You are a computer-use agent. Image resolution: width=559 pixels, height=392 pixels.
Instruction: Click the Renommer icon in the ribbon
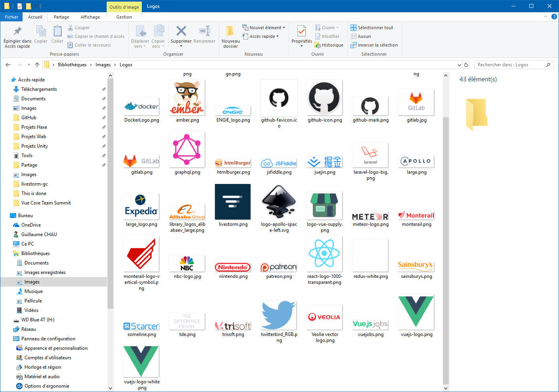[204, 31]
